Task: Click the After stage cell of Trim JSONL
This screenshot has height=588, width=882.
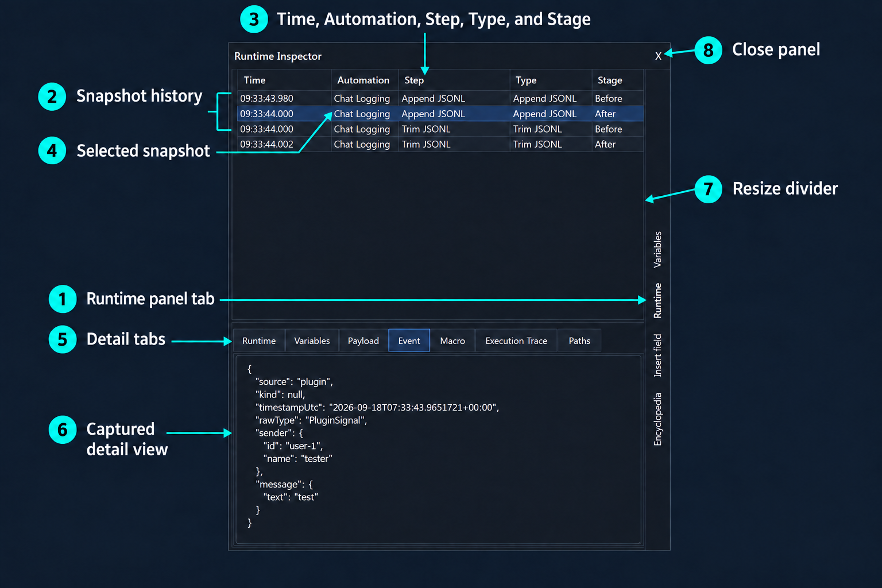Action: 605,144
